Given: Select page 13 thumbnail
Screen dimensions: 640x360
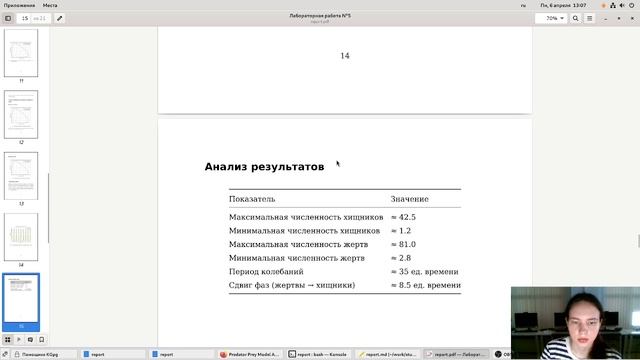Looking at the screenshot, I should coord(21,176).
